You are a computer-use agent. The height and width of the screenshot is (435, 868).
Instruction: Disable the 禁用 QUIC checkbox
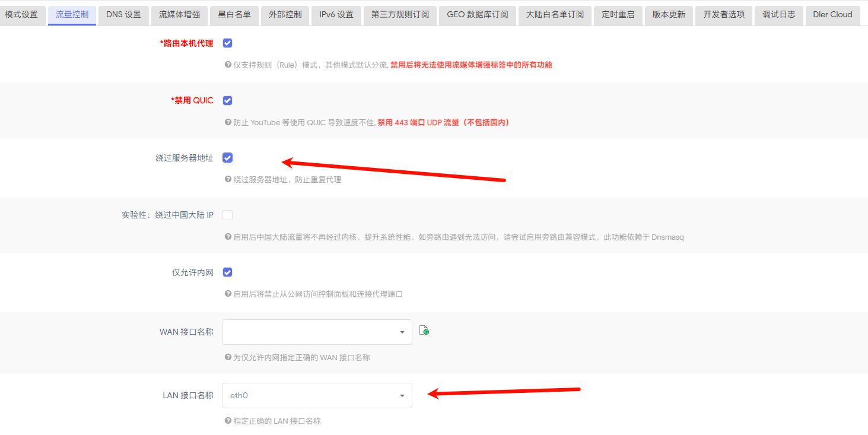[x=227, y=101]
